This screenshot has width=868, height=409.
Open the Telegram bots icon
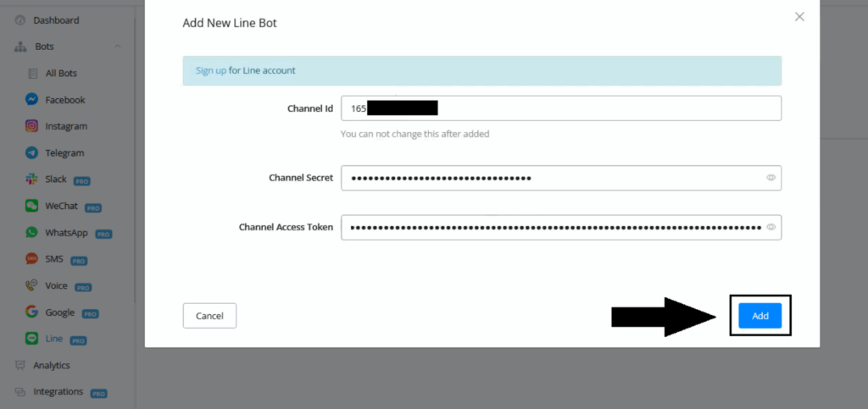(31, 153)
